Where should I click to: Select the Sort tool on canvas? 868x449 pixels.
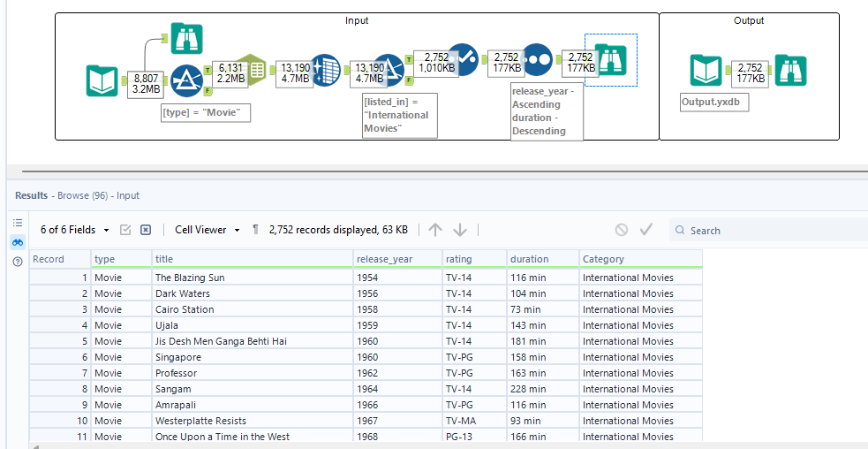pos(538,58)
